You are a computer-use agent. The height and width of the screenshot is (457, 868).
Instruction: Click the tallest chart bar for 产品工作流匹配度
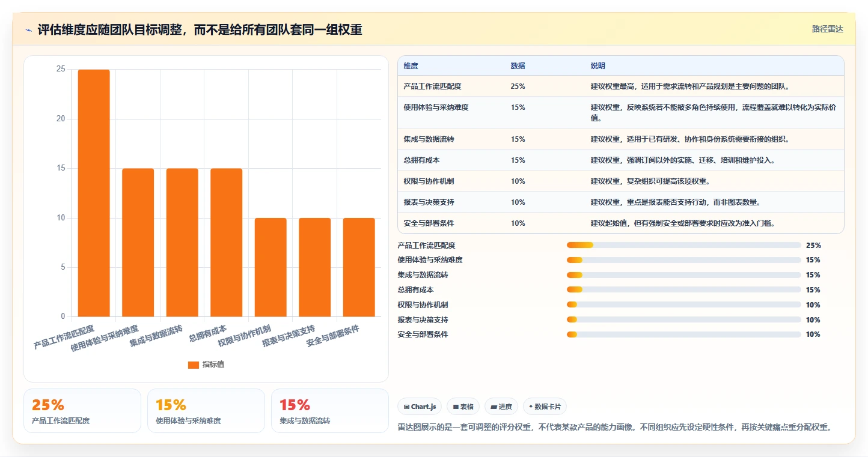tap(94, 193)
